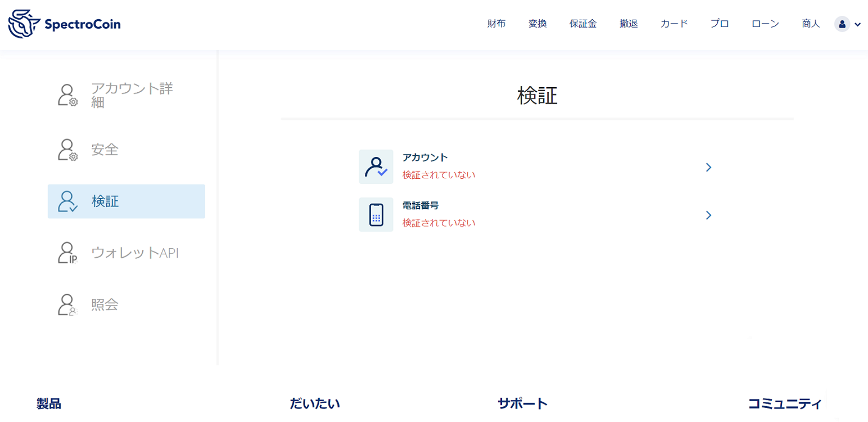Expand the アカウント verification row chevron

pyautogui.click(x=708, y=167)
